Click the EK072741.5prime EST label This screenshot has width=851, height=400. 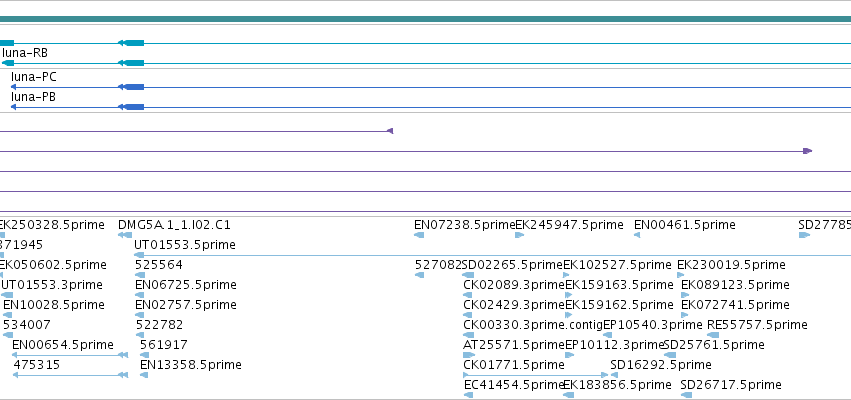735,305
